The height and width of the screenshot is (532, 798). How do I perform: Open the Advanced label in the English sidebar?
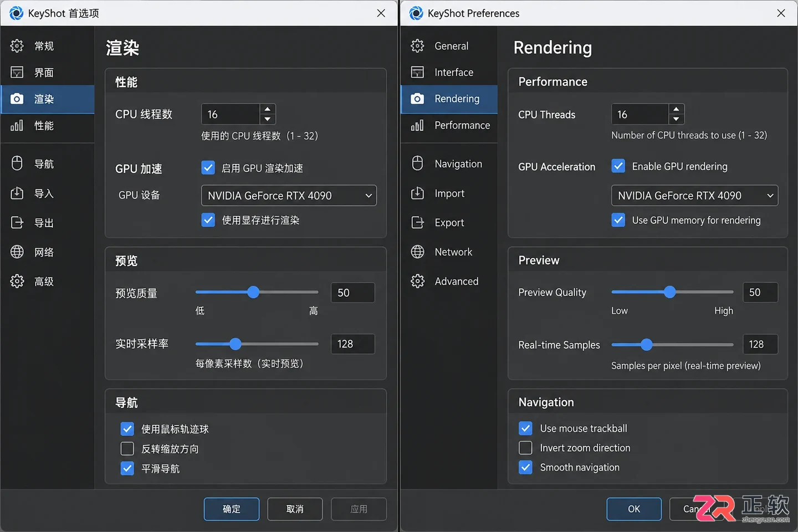point(457,282)
